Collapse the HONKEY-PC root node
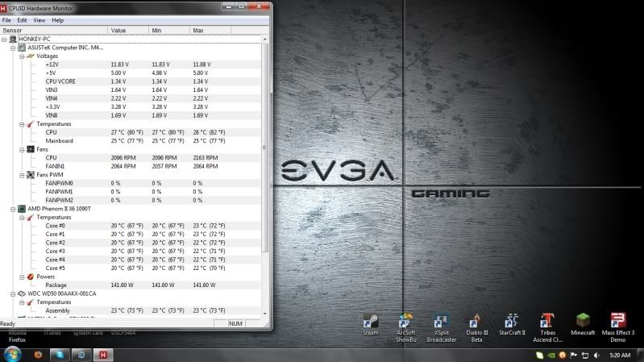Image resolution: width=644 pixels, height=362 pixels. tap(4, 40)
